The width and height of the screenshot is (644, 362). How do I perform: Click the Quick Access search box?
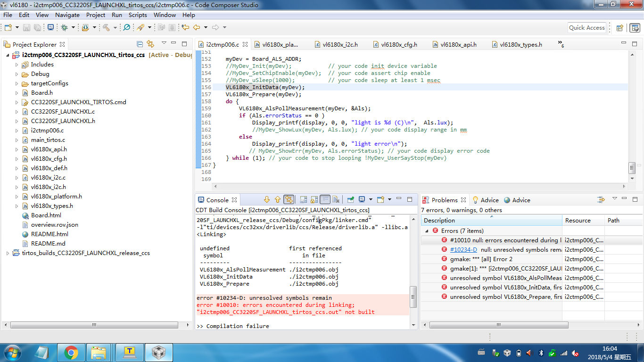pos(586,28)
